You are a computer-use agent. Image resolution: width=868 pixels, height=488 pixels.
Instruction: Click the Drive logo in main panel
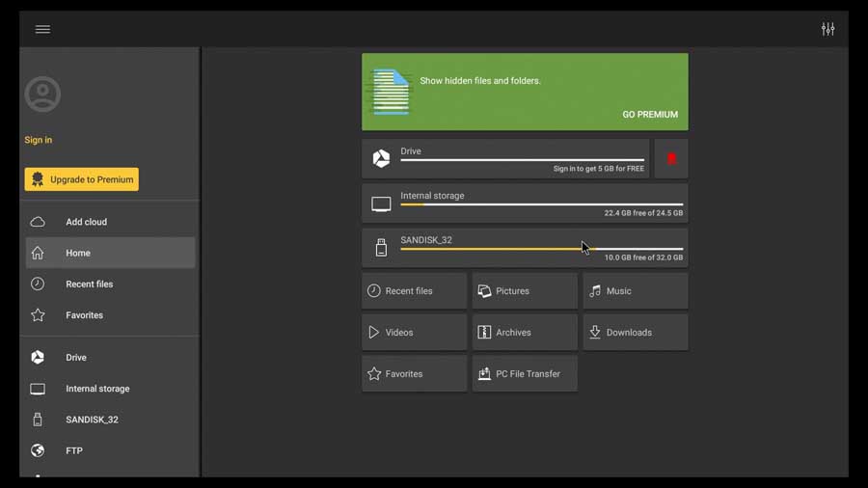coord(381,159)
